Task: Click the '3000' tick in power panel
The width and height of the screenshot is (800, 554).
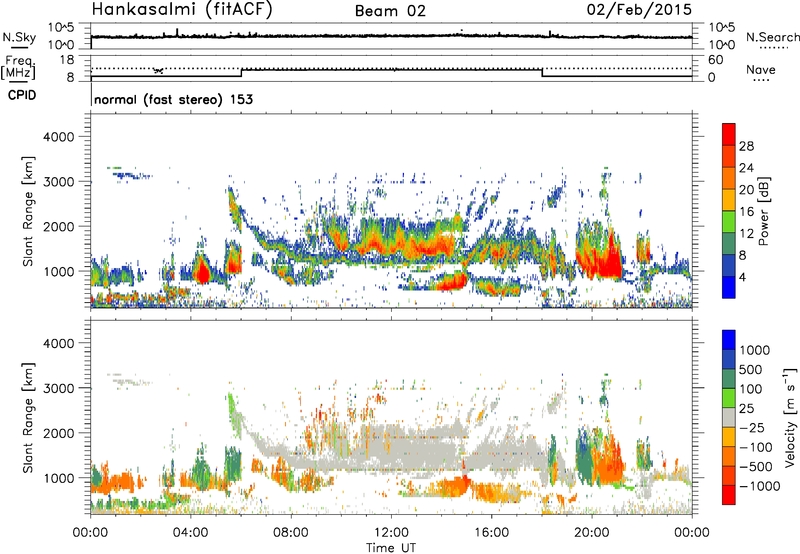Action: [x=58, y=182]
